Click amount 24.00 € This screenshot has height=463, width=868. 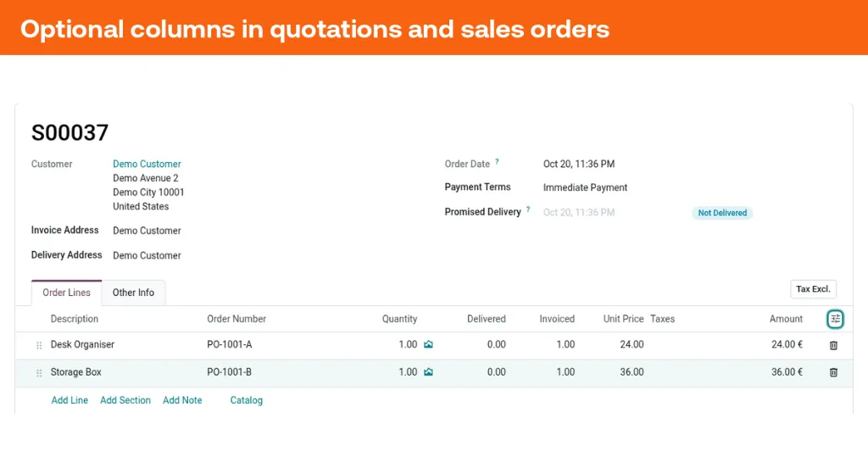(x=787, y=344)
